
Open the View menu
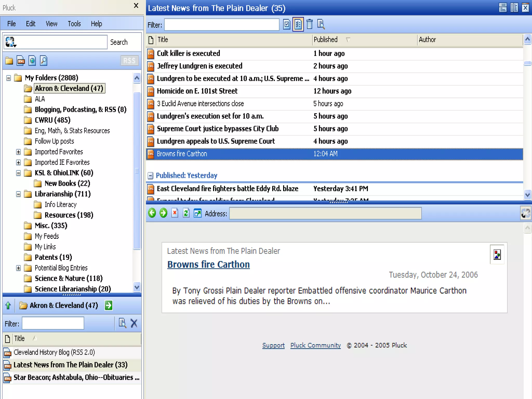point(51,24)
